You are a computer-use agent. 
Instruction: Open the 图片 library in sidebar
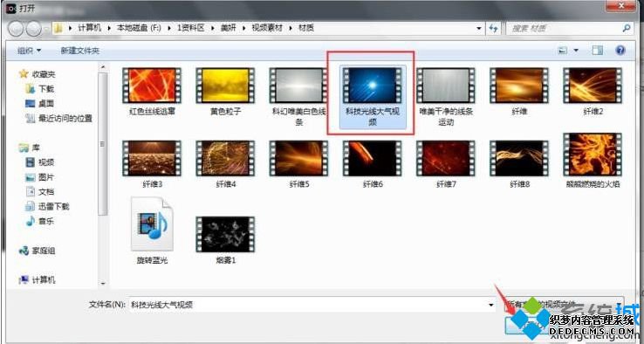tap(40, 177)
